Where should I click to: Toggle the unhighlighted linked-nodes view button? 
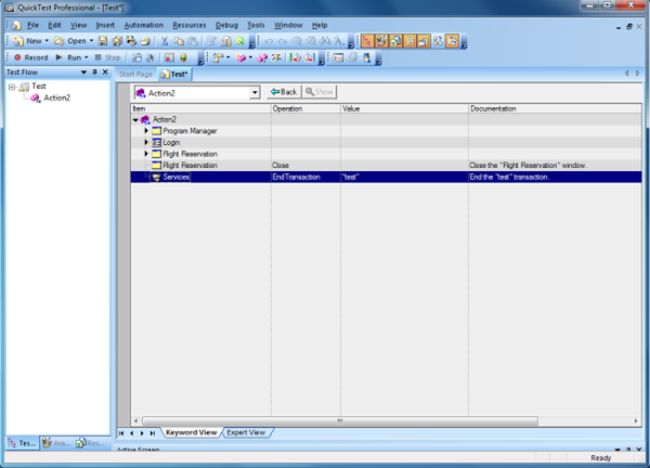[438, 41]
